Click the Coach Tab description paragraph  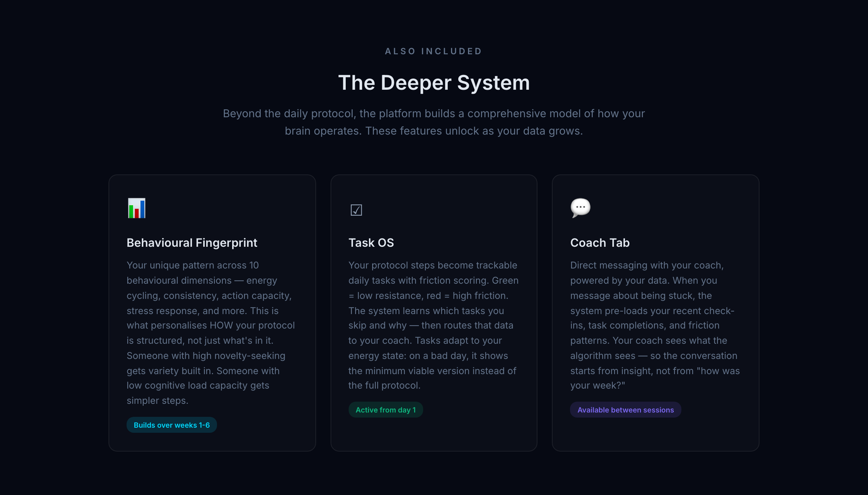pos(655,325)
